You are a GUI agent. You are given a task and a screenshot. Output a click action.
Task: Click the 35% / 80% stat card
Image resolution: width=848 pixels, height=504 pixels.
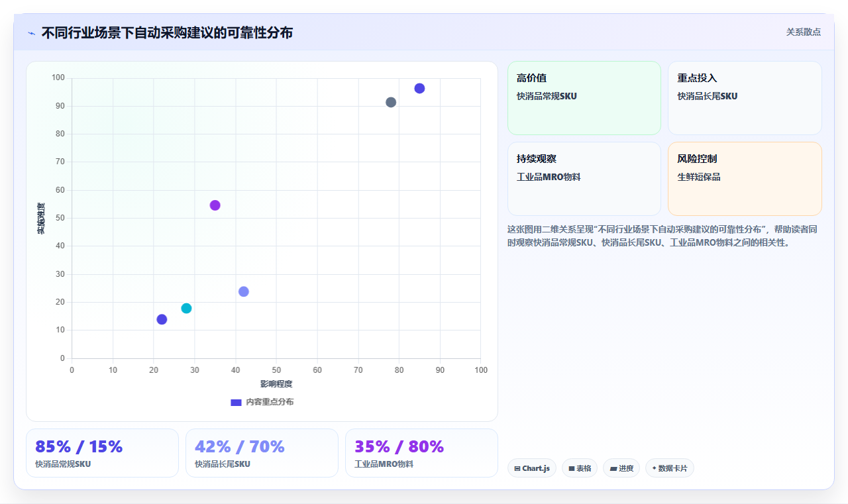pos(421,453)
